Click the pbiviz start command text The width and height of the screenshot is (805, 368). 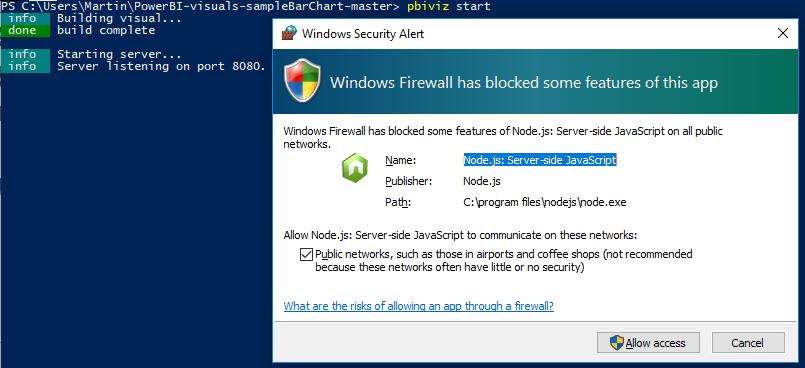[x=448, y=6]
